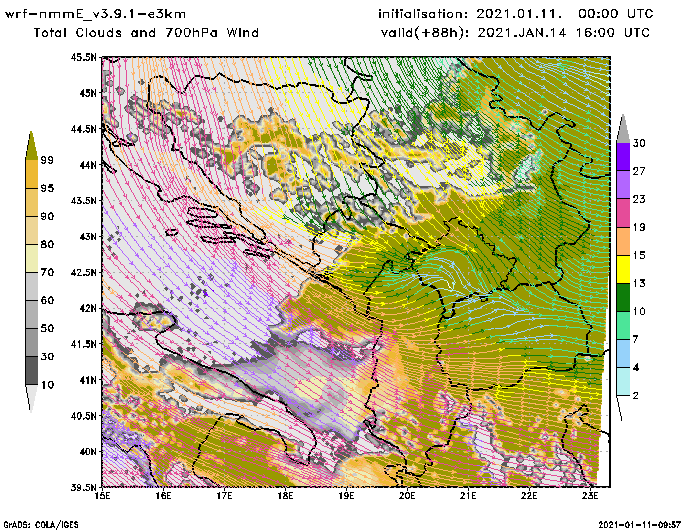The width and height of the screenshot is (700, 530).
Task: Click the '15E' longitude label
Action: [103, 496]
